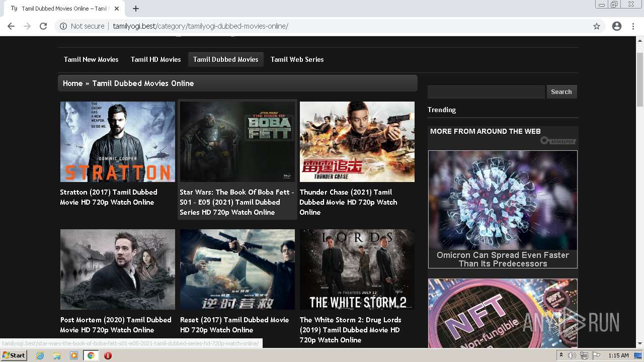Read the Omicron Can Spread Even Faster headline

[x=503, y=259]
